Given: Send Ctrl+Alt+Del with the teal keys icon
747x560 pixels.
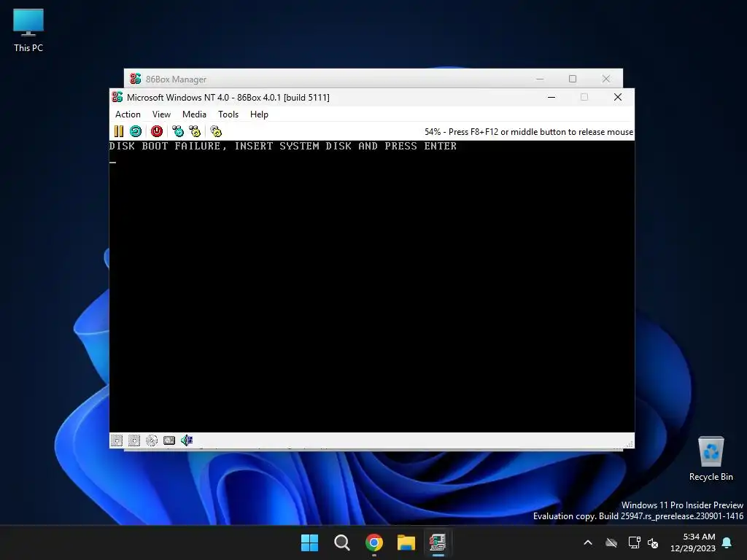Looking at the screenshot, I should coord(178,131).
